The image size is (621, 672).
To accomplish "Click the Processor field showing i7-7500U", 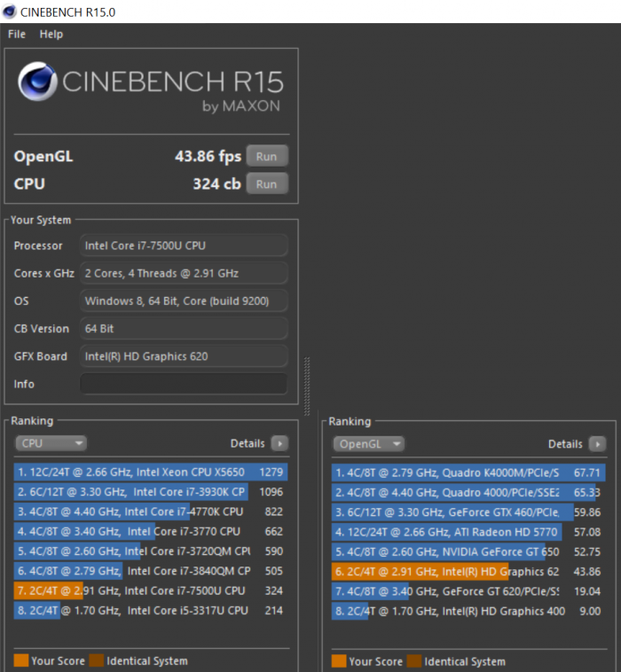I will (184, 246).
